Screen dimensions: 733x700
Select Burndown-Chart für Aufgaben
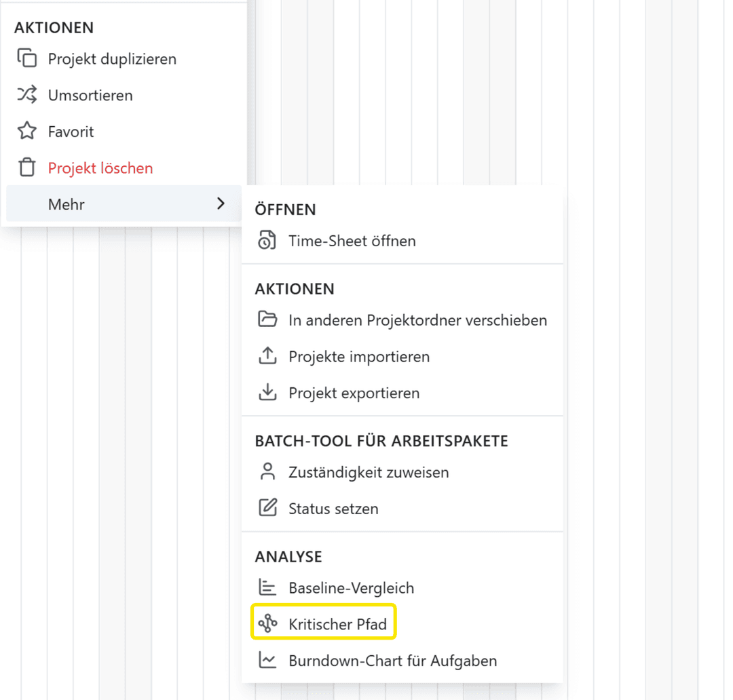coord(392,660)
